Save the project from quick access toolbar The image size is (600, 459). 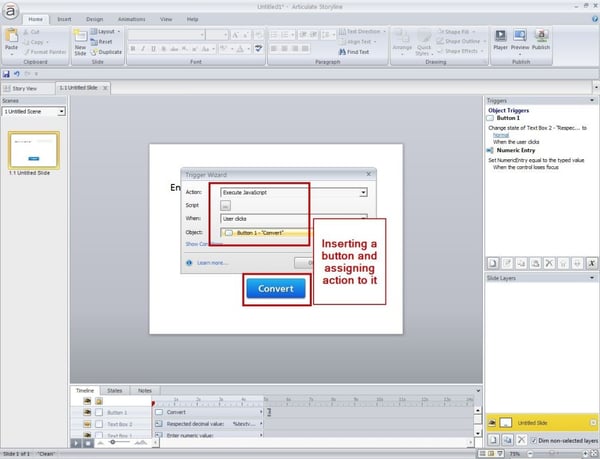6,74
